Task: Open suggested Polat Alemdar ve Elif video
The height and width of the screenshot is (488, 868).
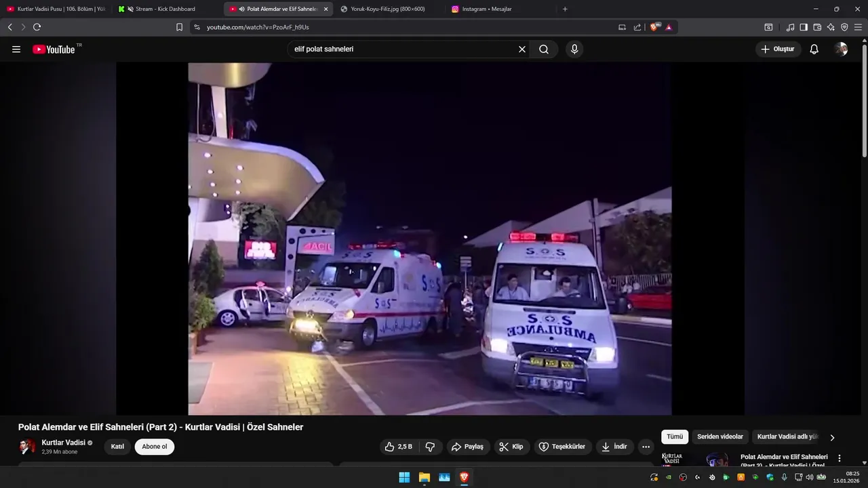Action: coord(784,460)
